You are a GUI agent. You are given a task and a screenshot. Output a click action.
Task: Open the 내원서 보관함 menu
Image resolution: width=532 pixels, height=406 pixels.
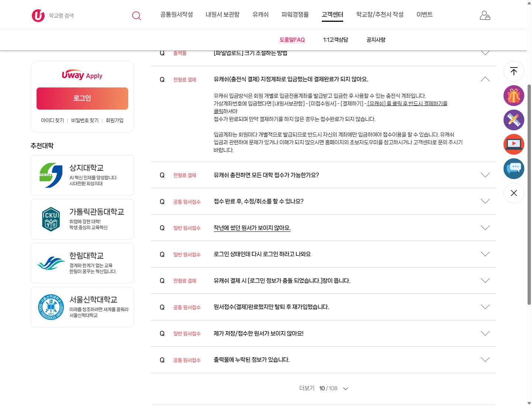click(222, 14)
